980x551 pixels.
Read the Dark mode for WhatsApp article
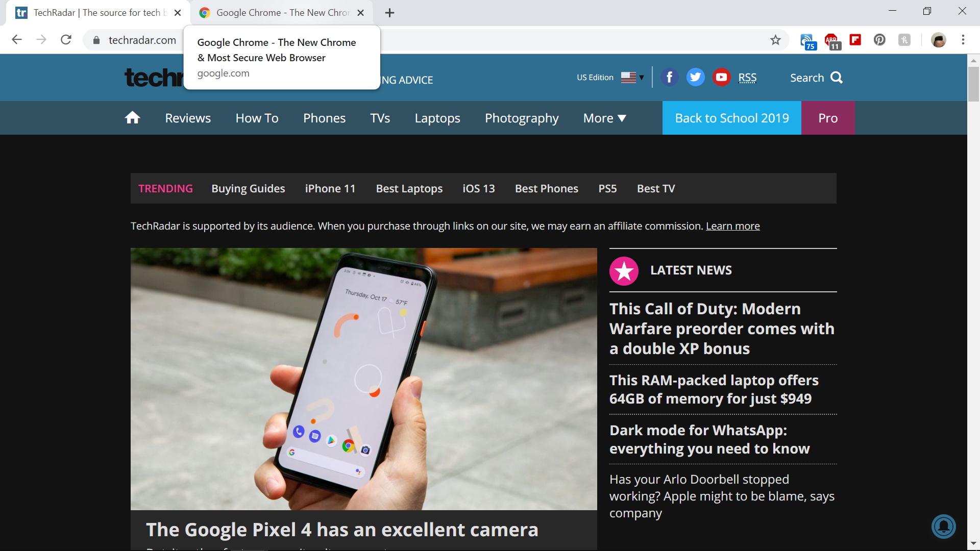[x=709, y=439]
